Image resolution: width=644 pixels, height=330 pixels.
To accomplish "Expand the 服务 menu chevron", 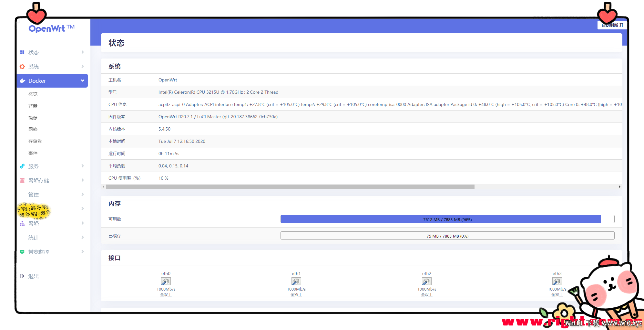I will (83, 166).
